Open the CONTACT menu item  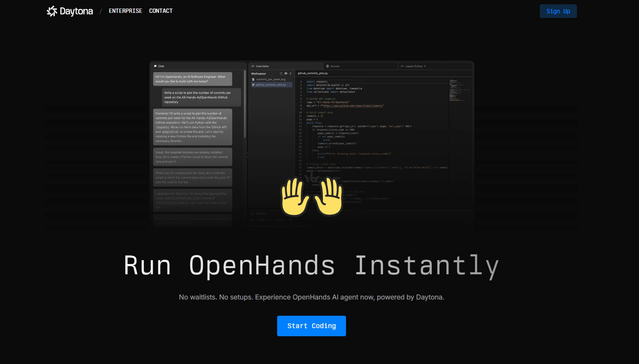click(x=161, y=11)
